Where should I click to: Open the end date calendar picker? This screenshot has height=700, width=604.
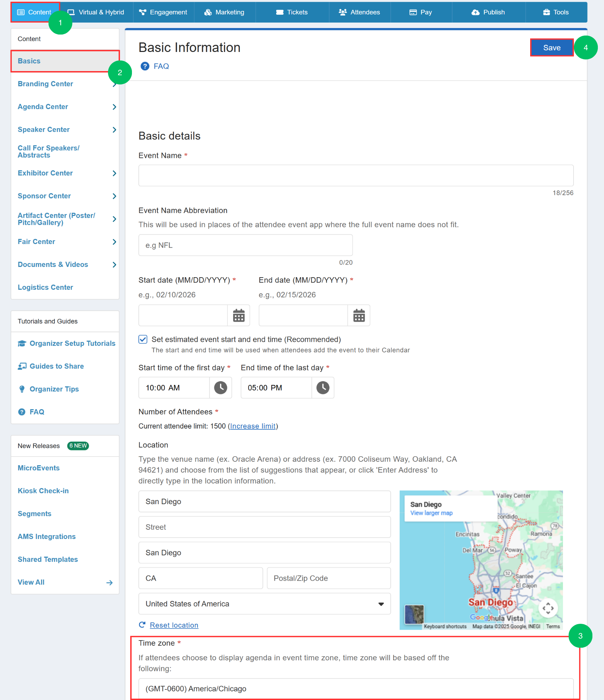[x=359, y=315]
